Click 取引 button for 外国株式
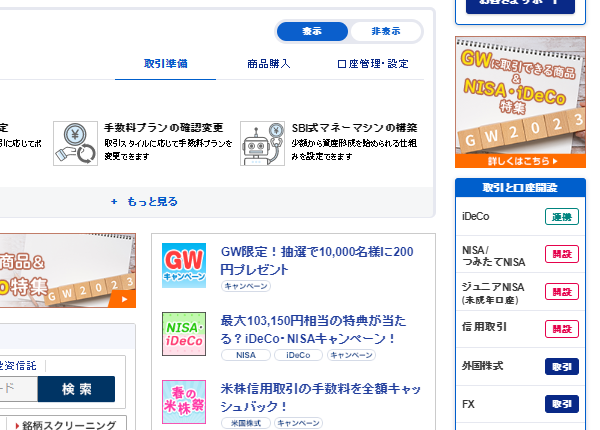The image size is (600, 430). tap(562, 366)
